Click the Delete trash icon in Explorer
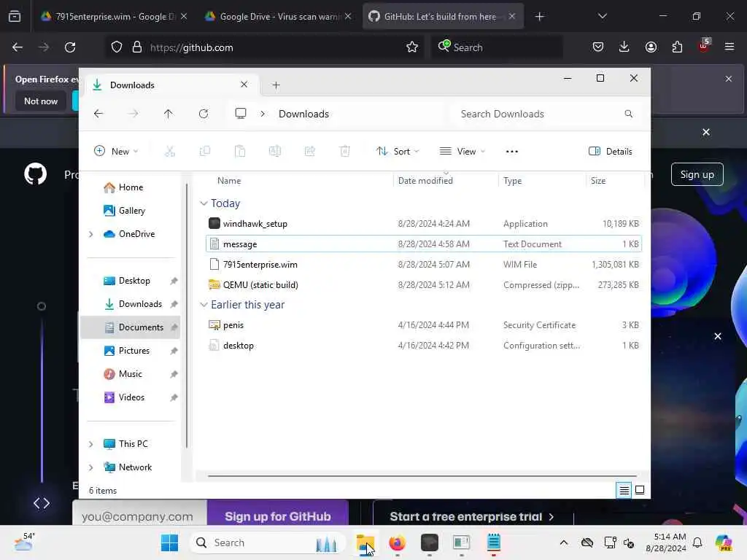The width and height of the screenshot is (747, 560). click(x=345, y=152)
